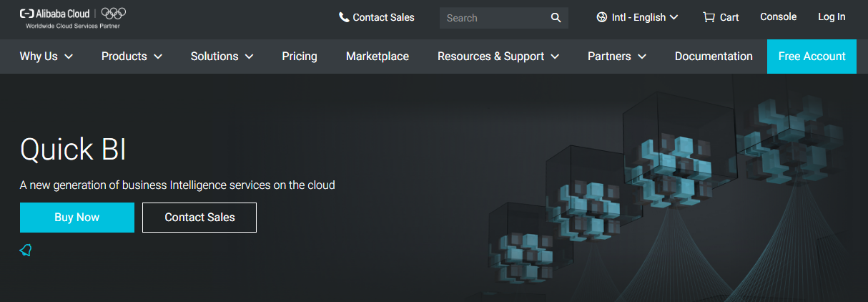The width and height of the screenshot is (868, 302).
Task: Expand the Why Us menu
Action: click(46, 57)
